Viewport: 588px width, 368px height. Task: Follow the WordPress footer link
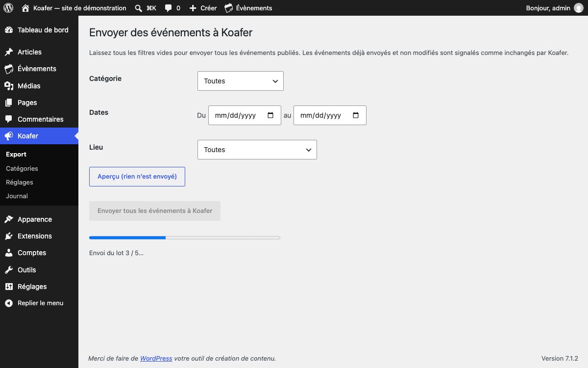156,358
